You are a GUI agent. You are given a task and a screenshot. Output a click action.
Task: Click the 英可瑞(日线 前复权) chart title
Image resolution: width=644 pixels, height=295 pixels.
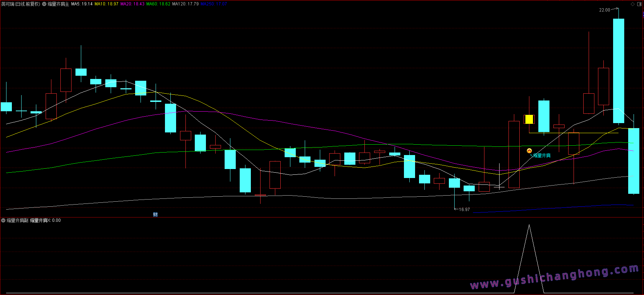20,4
